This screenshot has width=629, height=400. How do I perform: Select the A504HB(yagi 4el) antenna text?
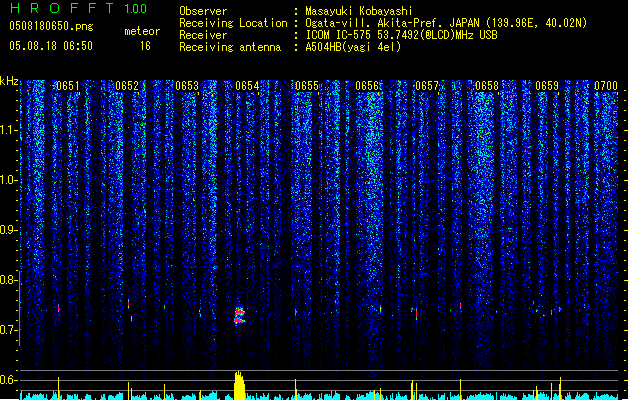pyautogui.click(x=353, y=47)
